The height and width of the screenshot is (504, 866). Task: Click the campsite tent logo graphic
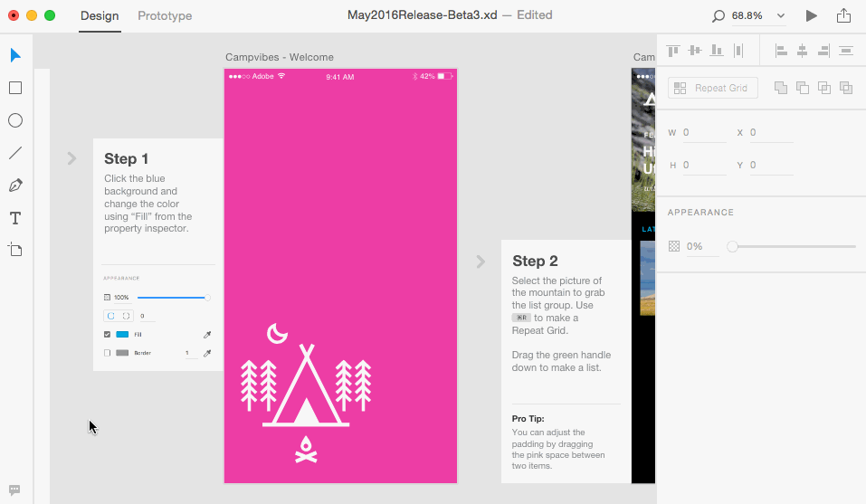click(306, 385)
